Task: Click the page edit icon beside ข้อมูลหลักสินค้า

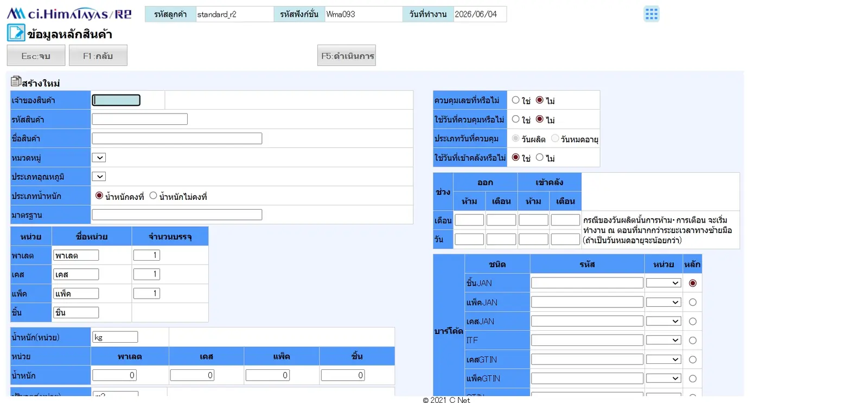Action: coord(16,33)
